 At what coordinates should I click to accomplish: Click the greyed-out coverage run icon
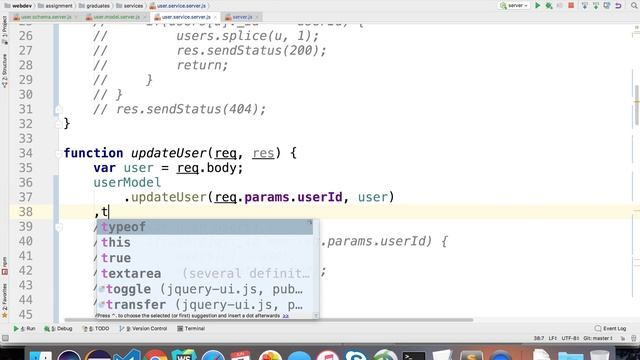tap(560, 6)
